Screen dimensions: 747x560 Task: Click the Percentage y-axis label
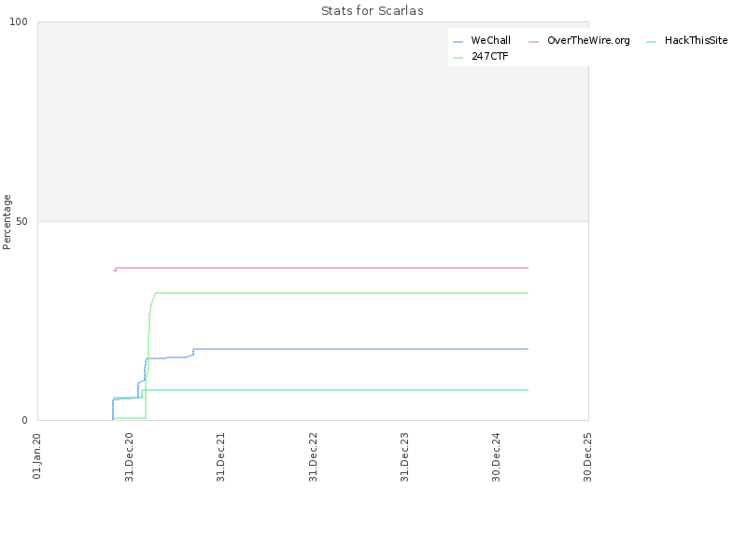click(x=7, y=222)
